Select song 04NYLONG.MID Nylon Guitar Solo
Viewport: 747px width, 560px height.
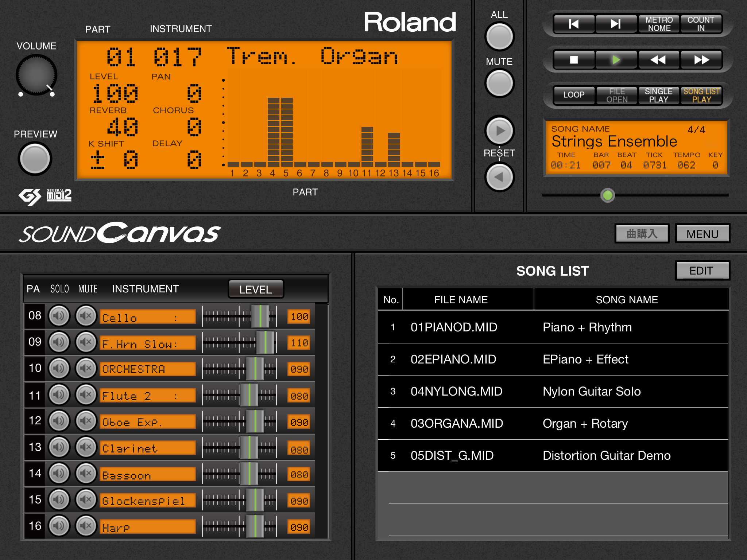pos(553,391)
